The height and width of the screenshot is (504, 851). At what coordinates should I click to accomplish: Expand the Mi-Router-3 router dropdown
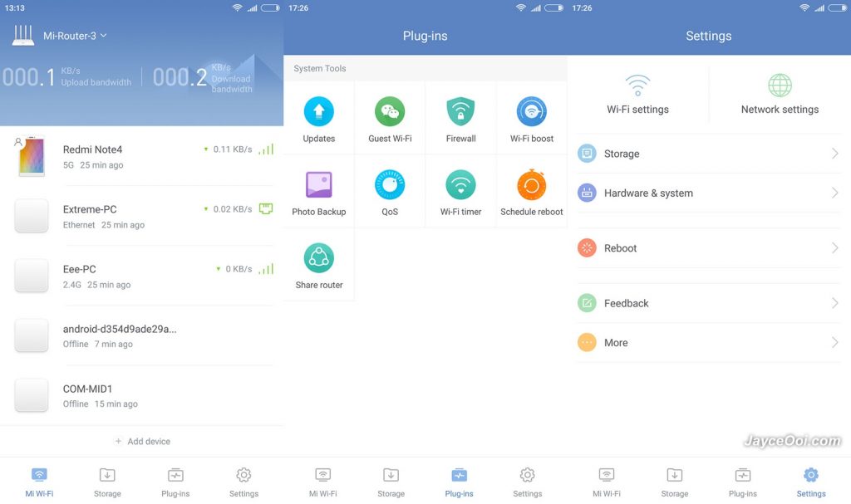[75, 36]
